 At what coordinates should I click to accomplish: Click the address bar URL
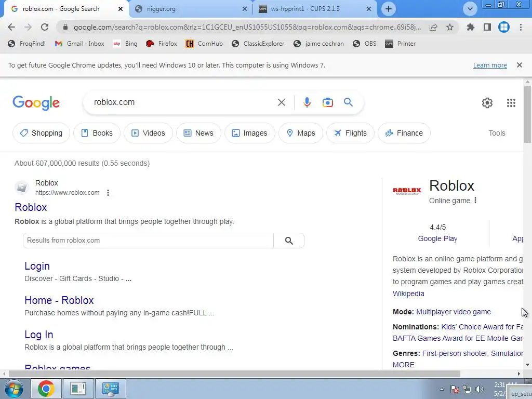point(247,27)
